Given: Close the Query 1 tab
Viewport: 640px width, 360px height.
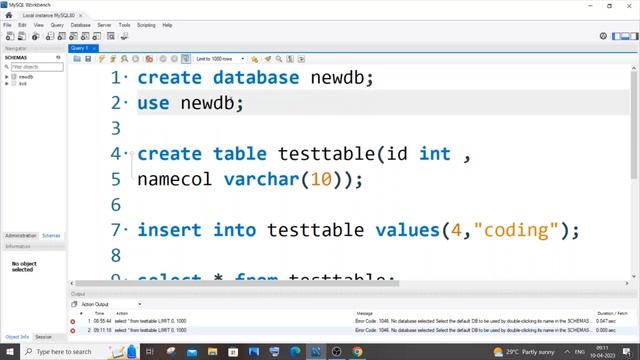Looking at the screenshot, I should [94, 48].
